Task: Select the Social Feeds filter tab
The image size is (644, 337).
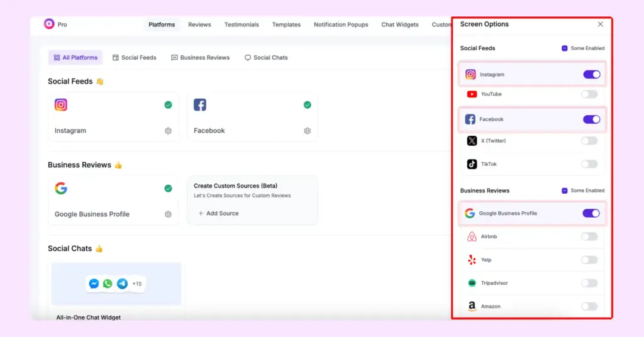Action: (135, 57)
